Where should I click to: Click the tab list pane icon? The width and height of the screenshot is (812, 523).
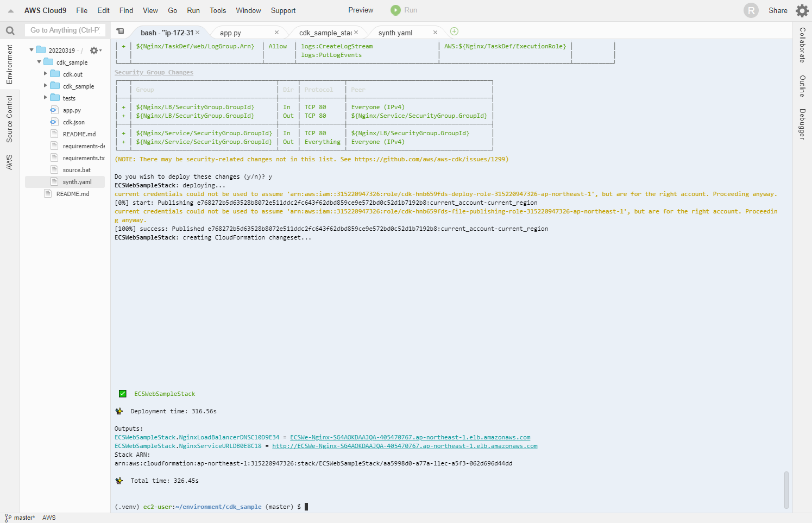pos(121,31)
